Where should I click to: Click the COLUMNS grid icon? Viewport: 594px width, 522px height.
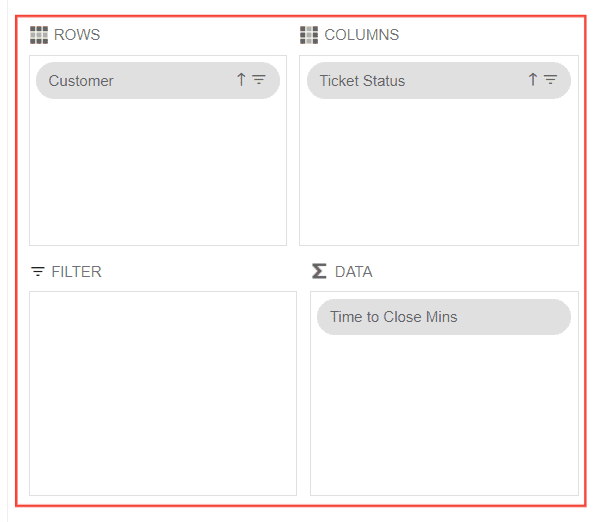pyautogui.click(x=309, y=35)
